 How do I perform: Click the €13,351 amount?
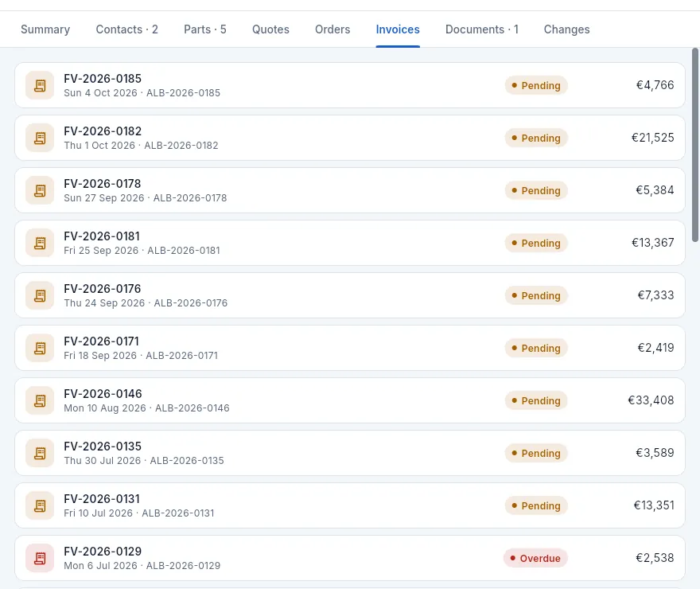(654, 505)
